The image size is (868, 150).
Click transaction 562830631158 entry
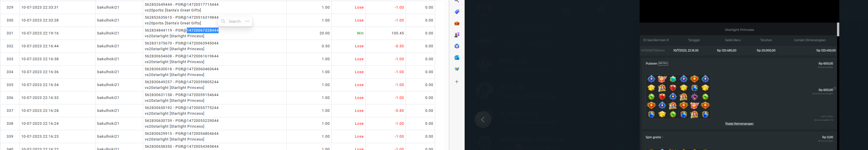pyautogui.click(x=182, y=98)
